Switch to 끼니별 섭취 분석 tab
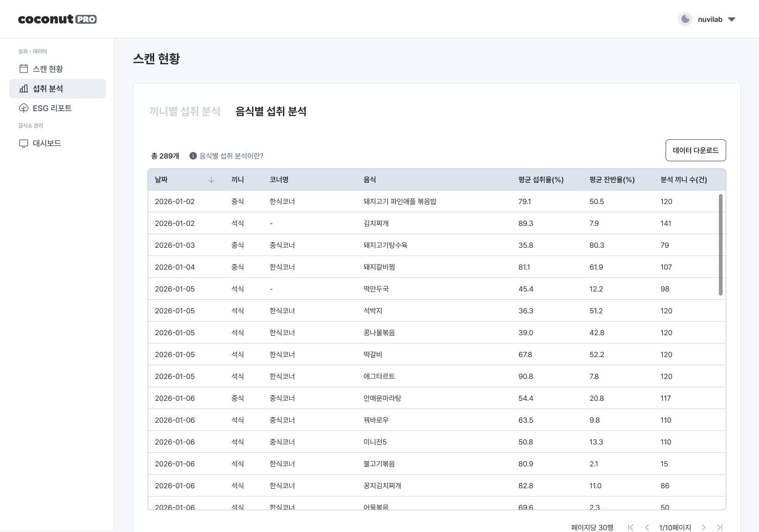This screenshot has width=759, height=532. (185, 111)
